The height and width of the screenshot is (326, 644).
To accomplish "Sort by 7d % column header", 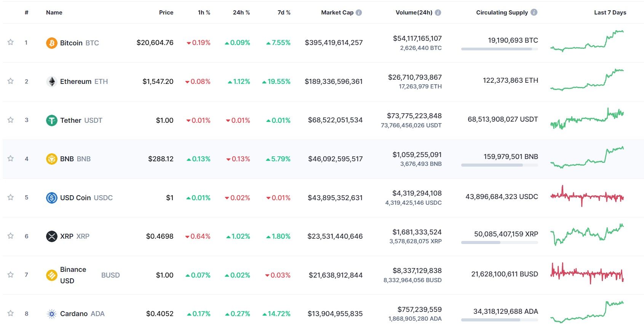I will pos(284,13).
